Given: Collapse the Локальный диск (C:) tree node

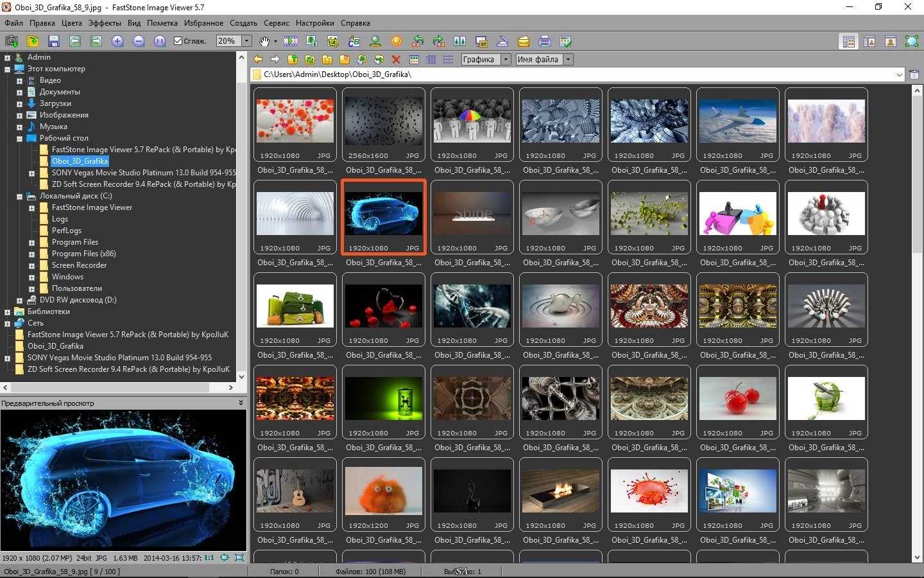Looking at the screenshot, I should 19,197.
